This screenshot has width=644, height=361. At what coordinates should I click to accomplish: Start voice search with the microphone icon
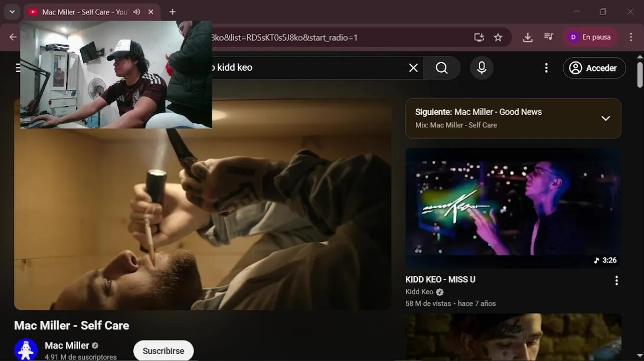pyautogui.click(x=481, y=68)
